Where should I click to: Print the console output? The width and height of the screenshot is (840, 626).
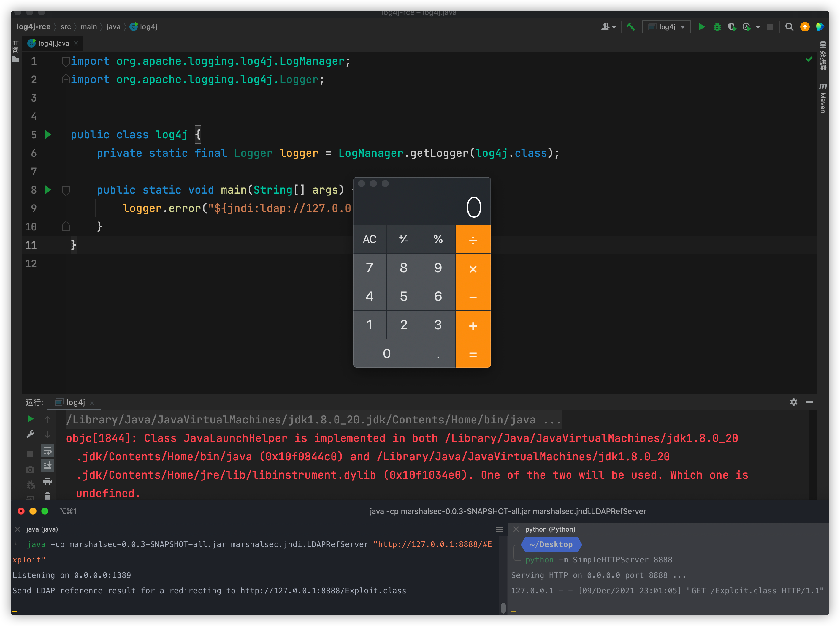pyautogui.click(x=48, y=482)
